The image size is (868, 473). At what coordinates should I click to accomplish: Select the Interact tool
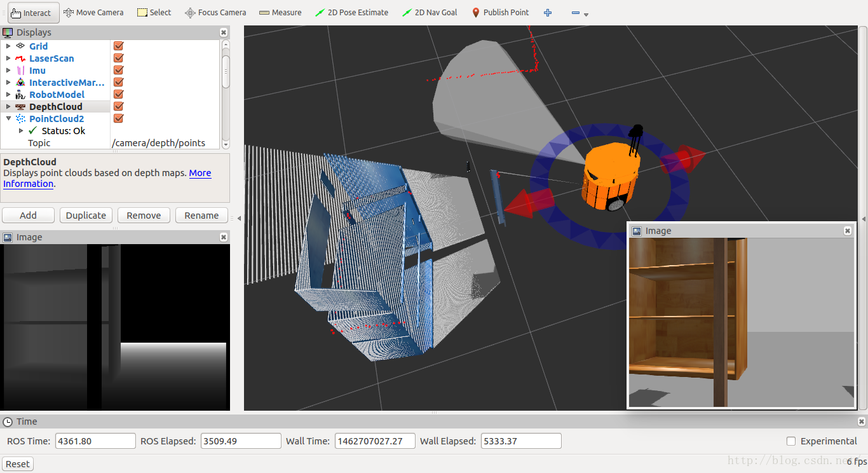pyautogui.click(x=31, y=13)
